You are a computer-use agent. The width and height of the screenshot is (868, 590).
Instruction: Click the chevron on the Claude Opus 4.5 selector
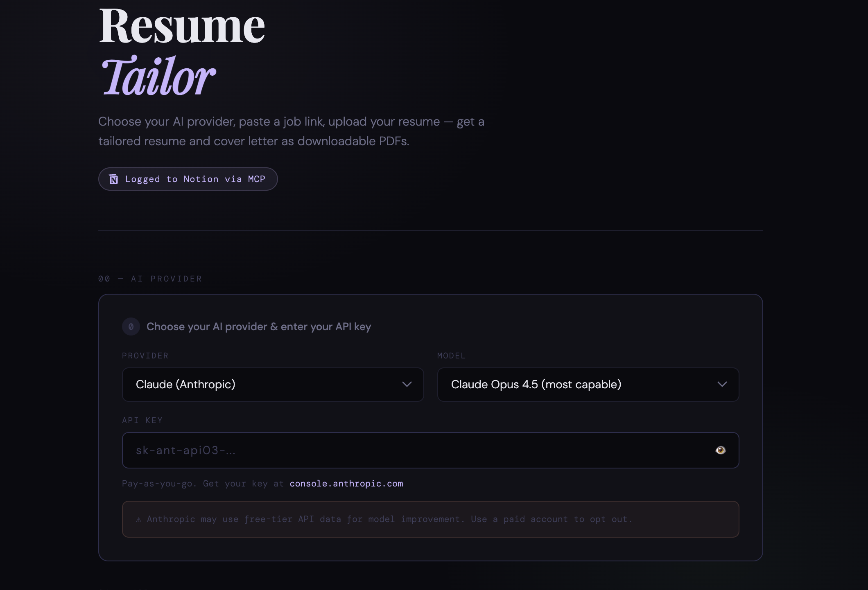pos(723,385)
